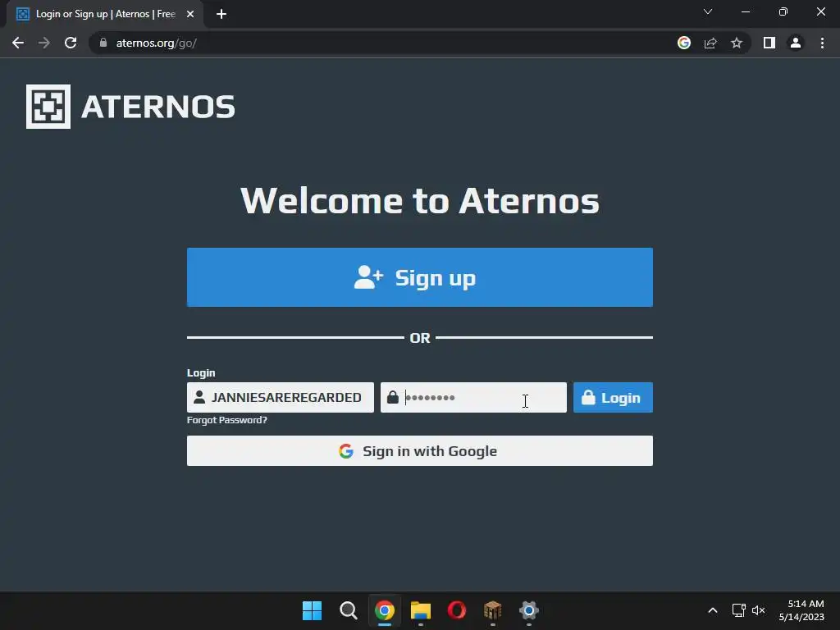This screenshot has width=840, height=630.
Task: Focus the password input field
Action: pos(473,397)
